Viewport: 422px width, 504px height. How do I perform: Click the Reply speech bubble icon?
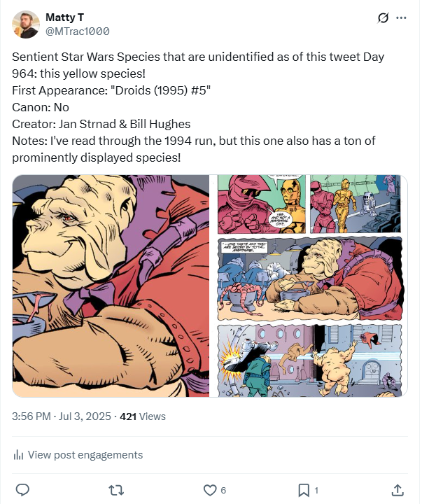[x=22, y=490]
